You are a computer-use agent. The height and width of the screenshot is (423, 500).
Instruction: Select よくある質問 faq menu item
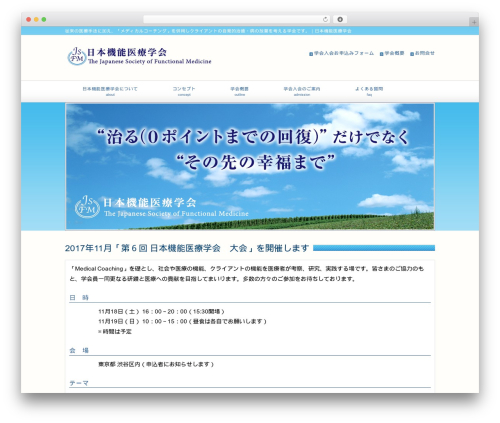pyautogui.click(x=369, y=91)
